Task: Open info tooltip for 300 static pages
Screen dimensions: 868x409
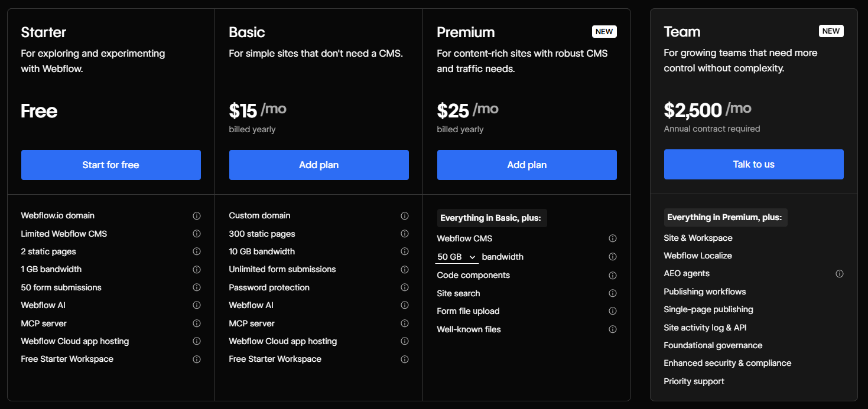Action: click(405, 234)
